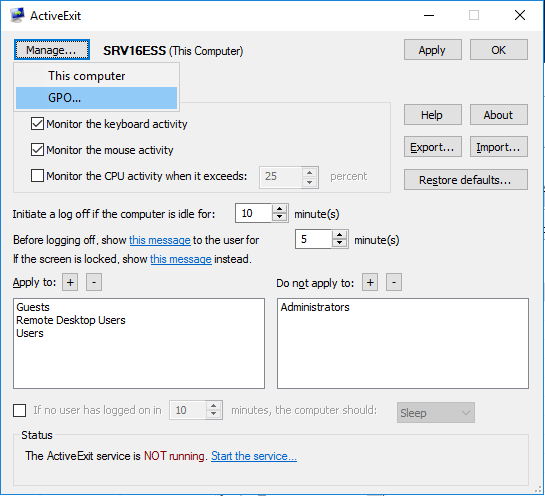Decrease CPU percent spinner down arrow
Screen dimensions: 545x496
pyautogui.click(x=309, y=182)
